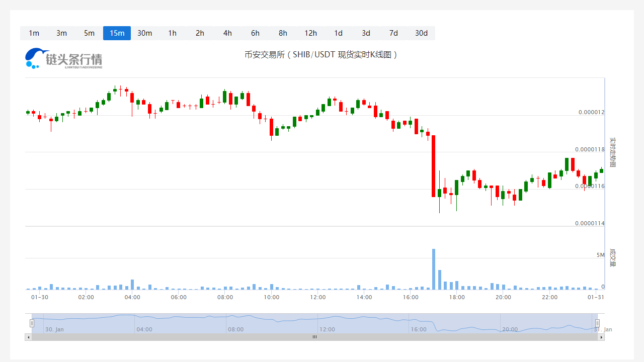Select the 7d interval tab
This screenshot has width=644, height=362.
pos(393,33)
